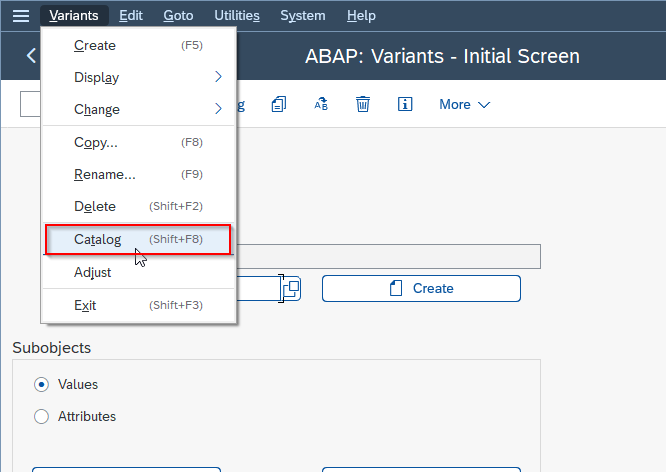Choose Delete menu entry
The width and height of the screenshot is (666, 472).
pos(138,206)
